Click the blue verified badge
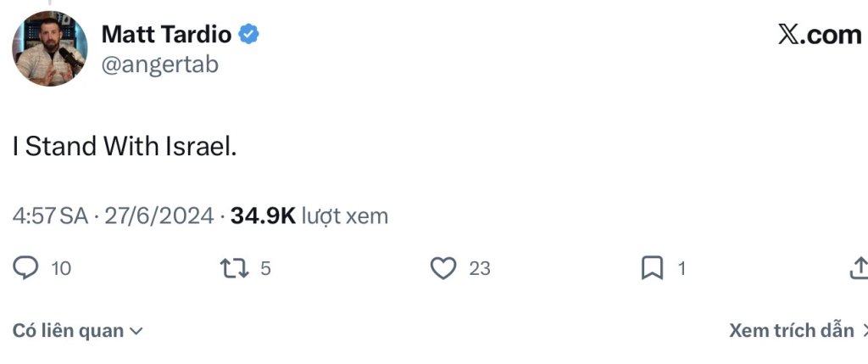Viewport: 868px width, 364px height. (248, 35)
